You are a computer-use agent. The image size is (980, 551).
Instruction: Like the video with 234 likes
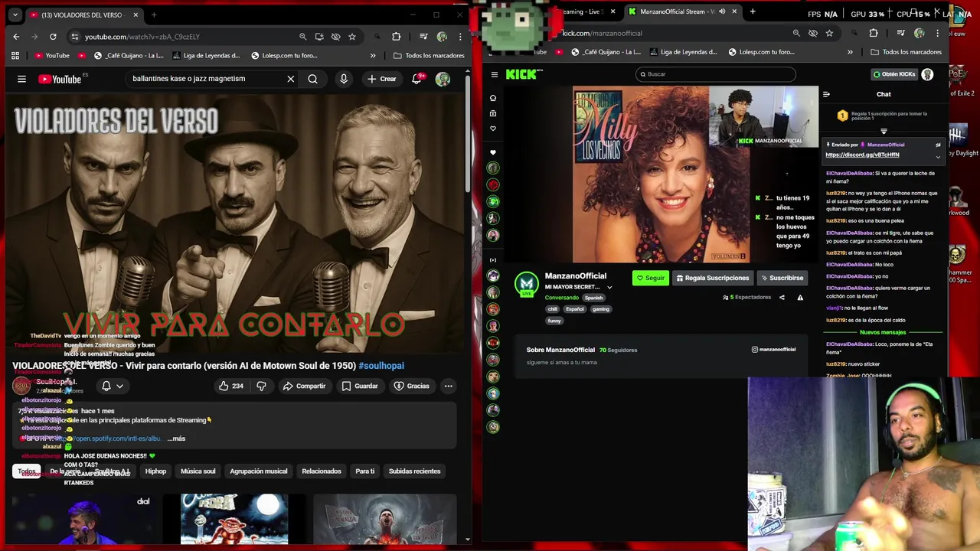tap(230, 386)
